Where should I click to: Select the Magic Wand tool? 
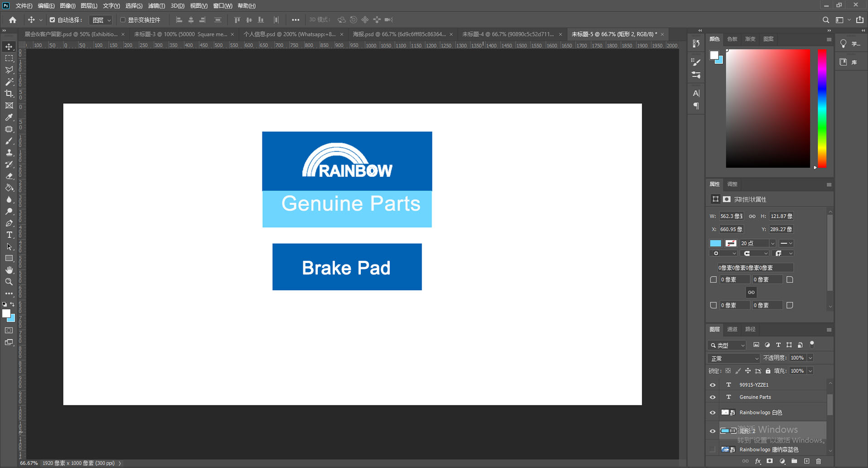(x=9, y=82)
